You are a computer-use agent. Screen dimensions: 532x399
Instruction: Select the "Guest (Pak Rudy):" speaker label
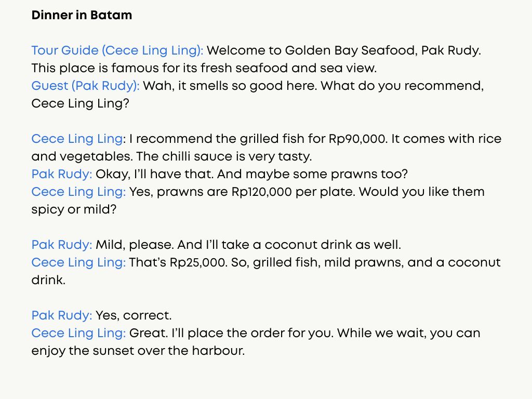click(x=85, y=86)
